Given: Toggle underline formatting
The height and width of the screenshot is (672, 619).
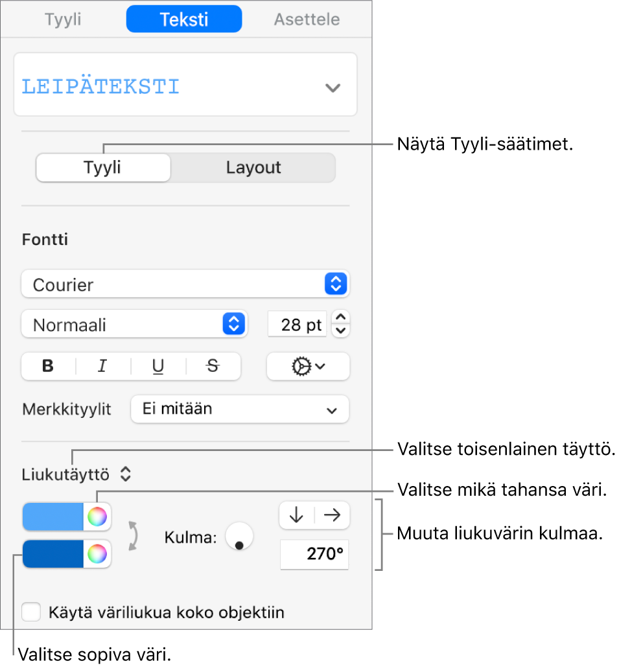Looking at the screenshot, I should (158, 366).
